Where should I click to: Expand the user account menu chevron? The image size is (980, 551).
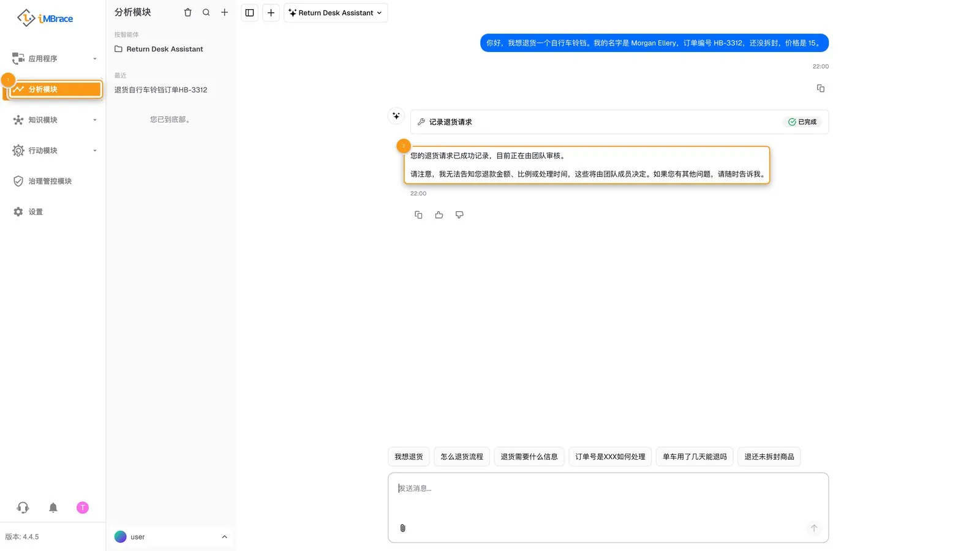coord(224,537)
